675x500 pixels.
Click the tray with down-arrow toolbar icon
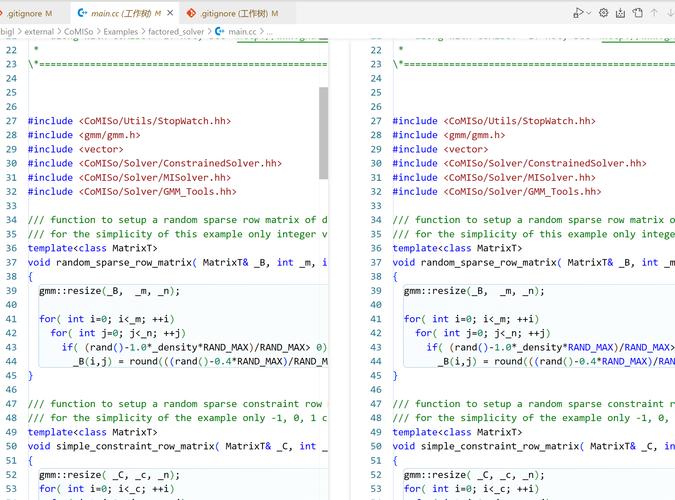[621, 13]
